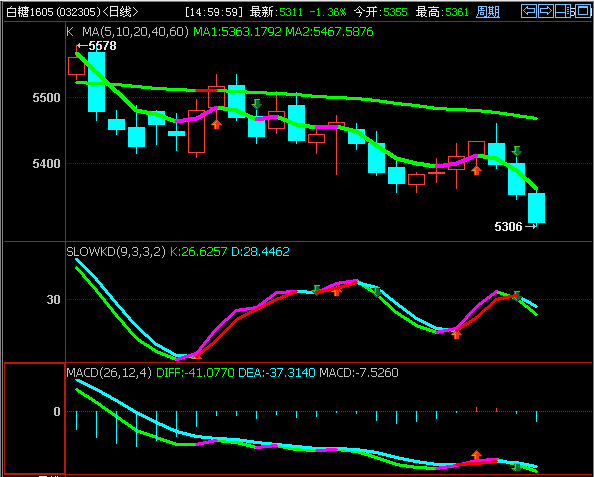Click the MA(5,10,20,40,60) indicator label
Image resolution: width=594 pixels, height=477 pixels.
point(135,32)
